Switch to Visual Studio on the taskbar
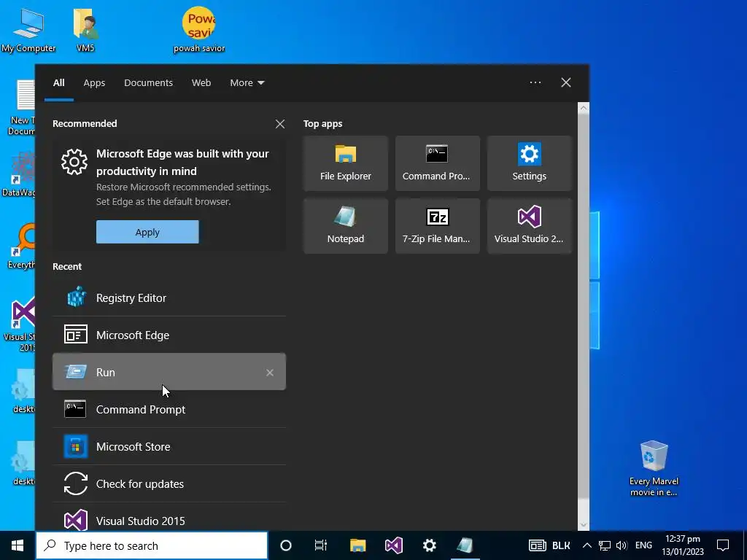This screenshot has height=560, width=747. click(x=394, y=545)
